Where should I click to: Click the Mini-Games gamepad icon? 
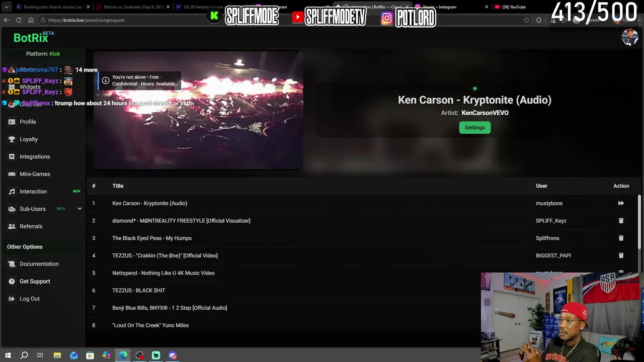[x=12, y=174]
